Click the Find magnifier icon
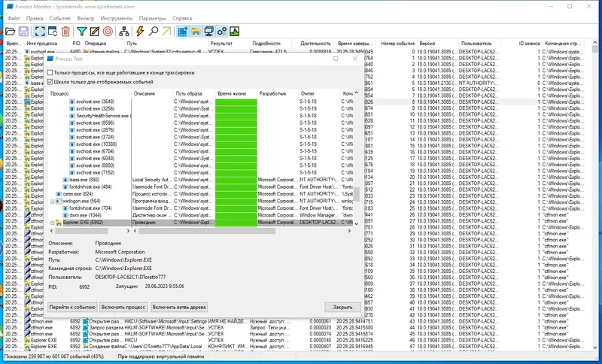Screen dimensions: 602x364 coord(153,32)
